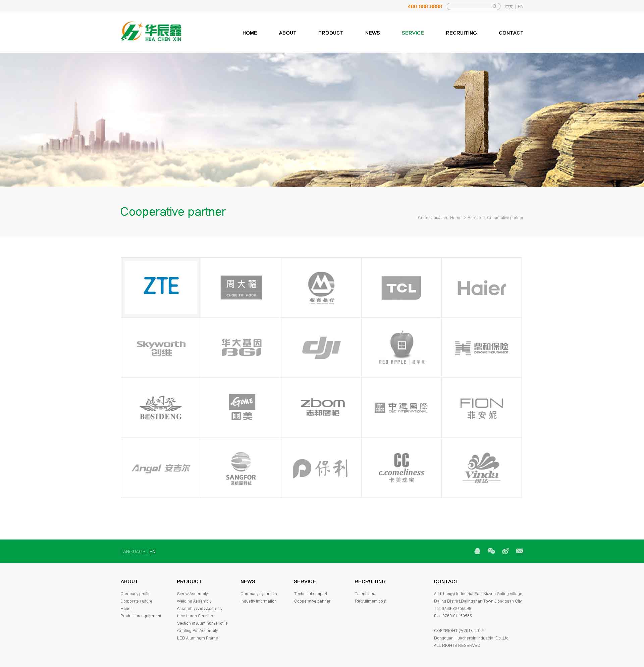Select the Red Apple partner logo
Image resolution: width=644 pixels, height=667 pixels.
coord(401,348)
